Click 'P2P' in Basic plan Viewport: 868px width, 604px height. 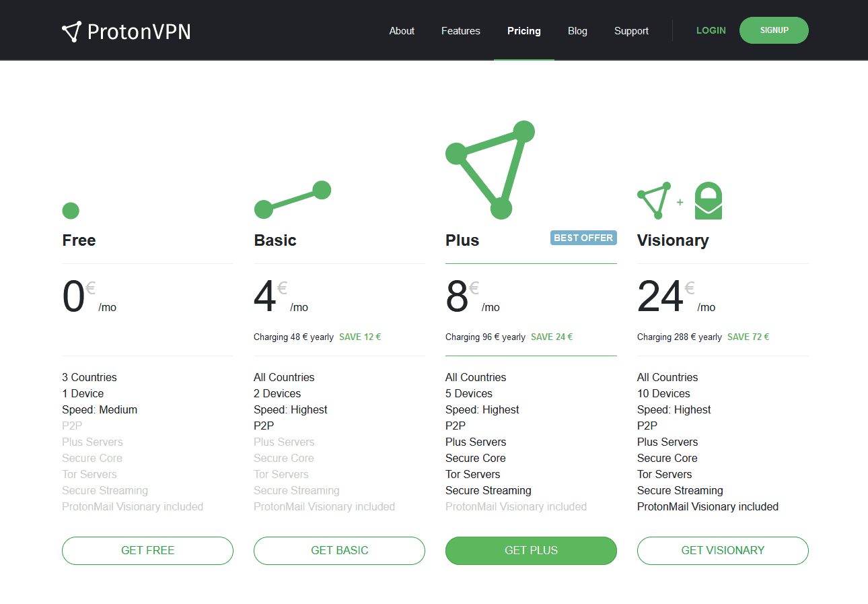(x=264, y=426)
